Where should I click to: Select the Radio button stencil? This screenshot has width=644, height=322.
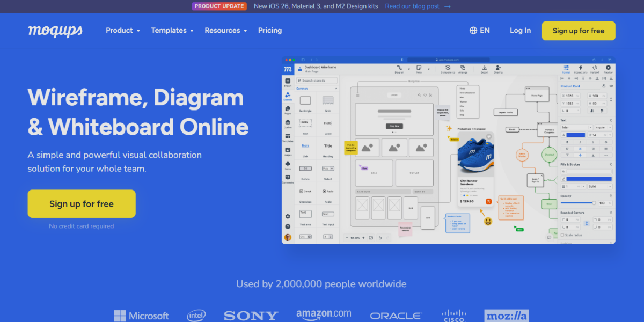(x=324, y=191)
